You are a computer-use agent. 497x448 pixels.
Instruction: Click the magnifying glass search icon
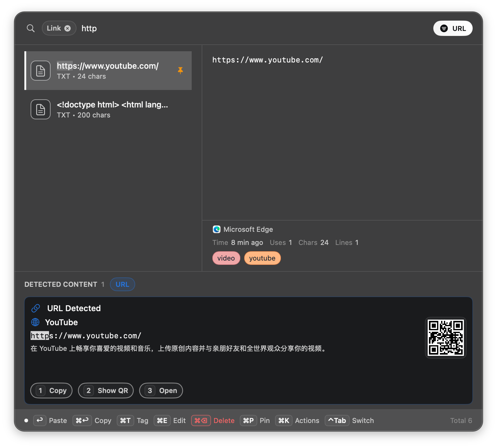(x=31, y=28)
